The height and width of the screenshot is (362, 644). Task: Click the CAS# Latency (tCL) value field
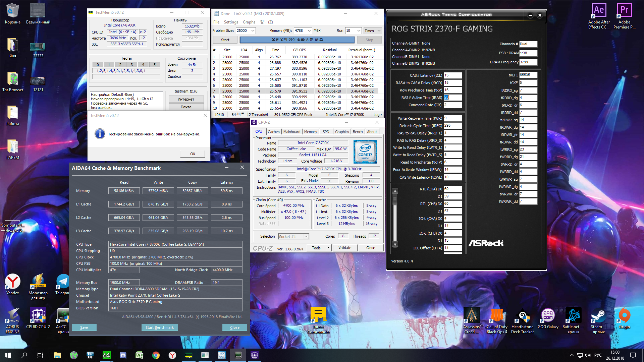452,75
